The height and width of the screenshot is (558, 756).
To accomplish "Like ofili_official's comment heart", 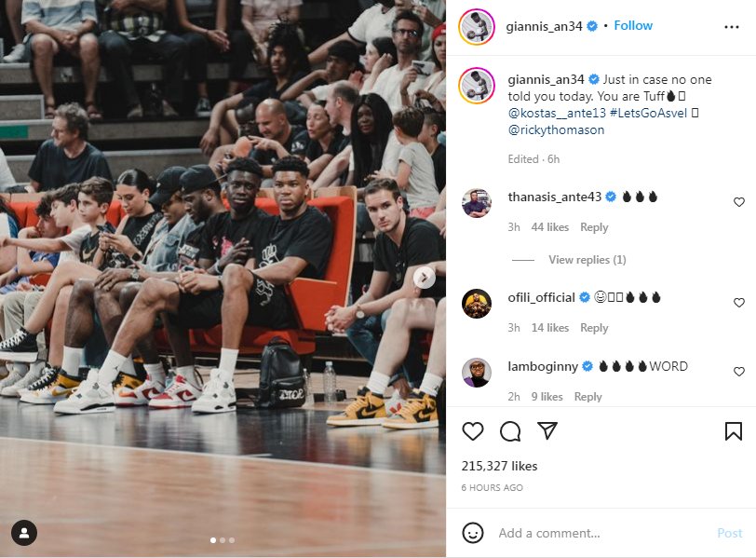I will coord(738,303).
